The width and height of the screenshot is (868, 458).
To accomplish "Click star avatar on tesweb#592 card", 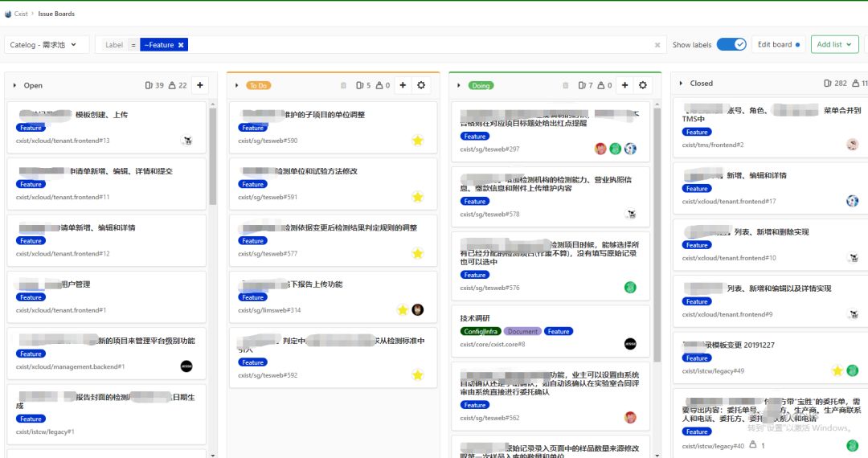I will click(x=418, y=375).
